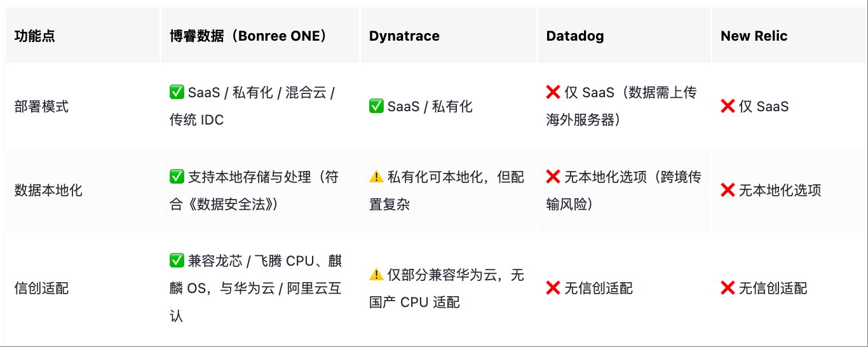Click the red X before 仅 SaaS(数据需上传海外服务器)

point(553,93)
